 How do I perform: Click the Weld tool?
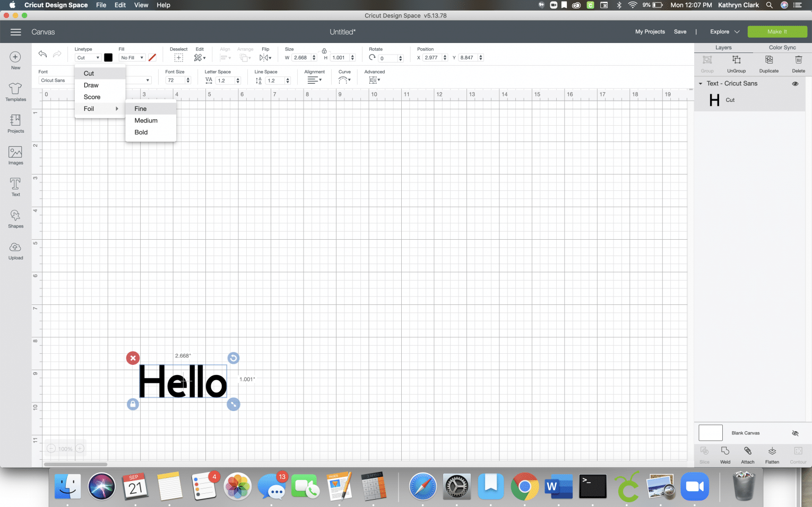tap(725, 451)
